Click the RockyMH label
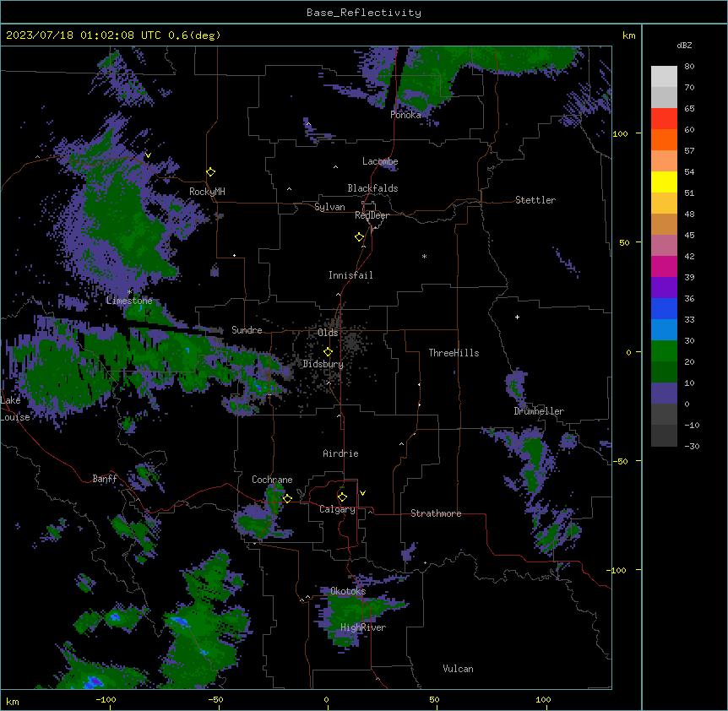 tap(207, 192)
